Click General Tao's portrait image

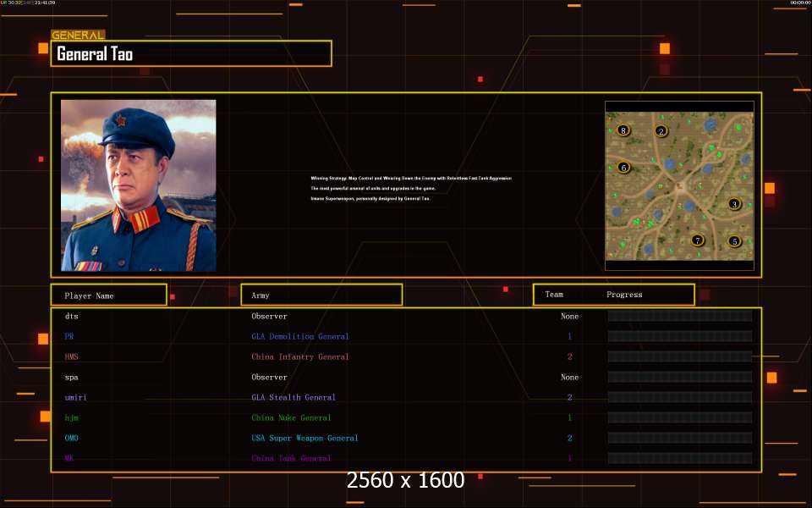(x=138, y=185)
